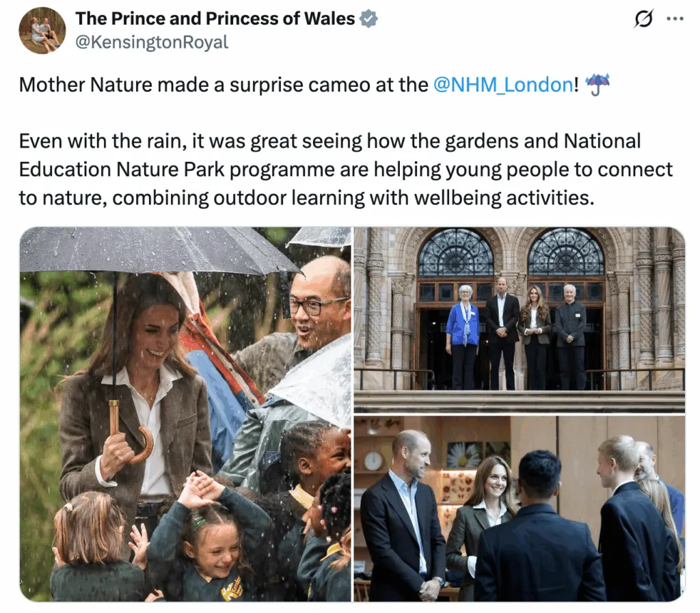
Task: Click the umbrella emoji in the tweet
Action: coord(597,84)
